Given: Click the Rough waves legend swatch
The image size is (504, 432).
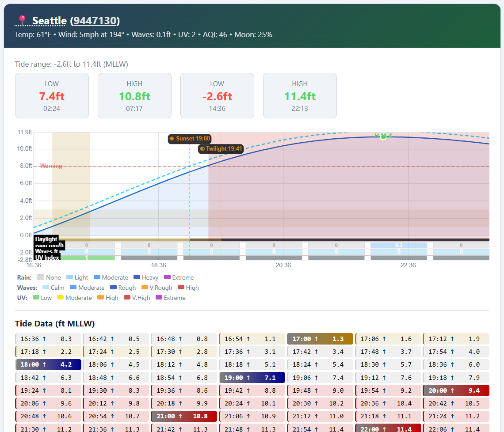Looking at the screenshot, I should coord(113,288).
